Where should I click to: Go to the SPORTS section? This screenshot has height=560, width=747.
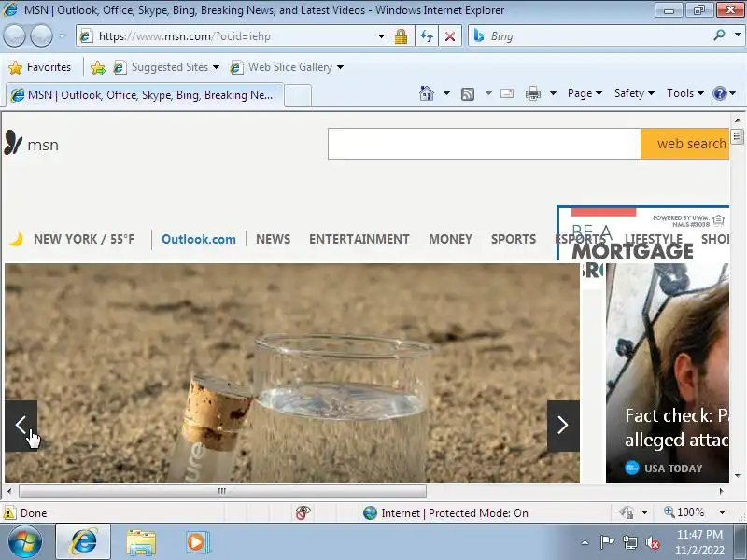514,239
